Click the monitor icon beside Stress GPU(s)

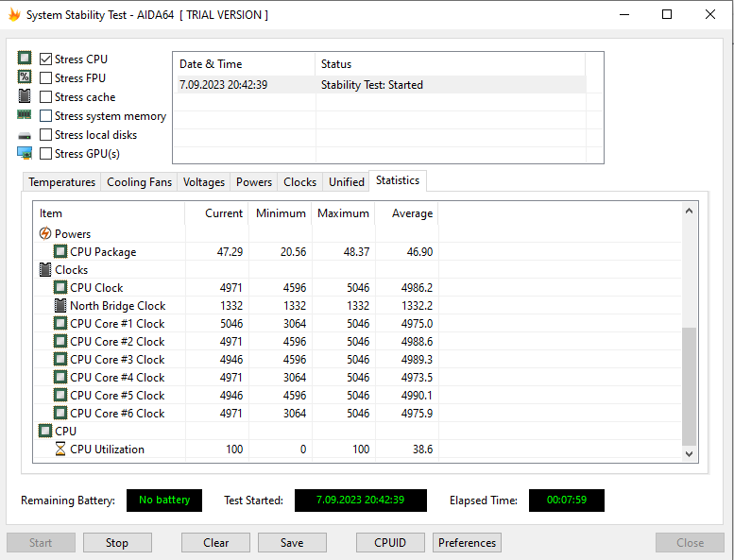[x=25, y=153]
